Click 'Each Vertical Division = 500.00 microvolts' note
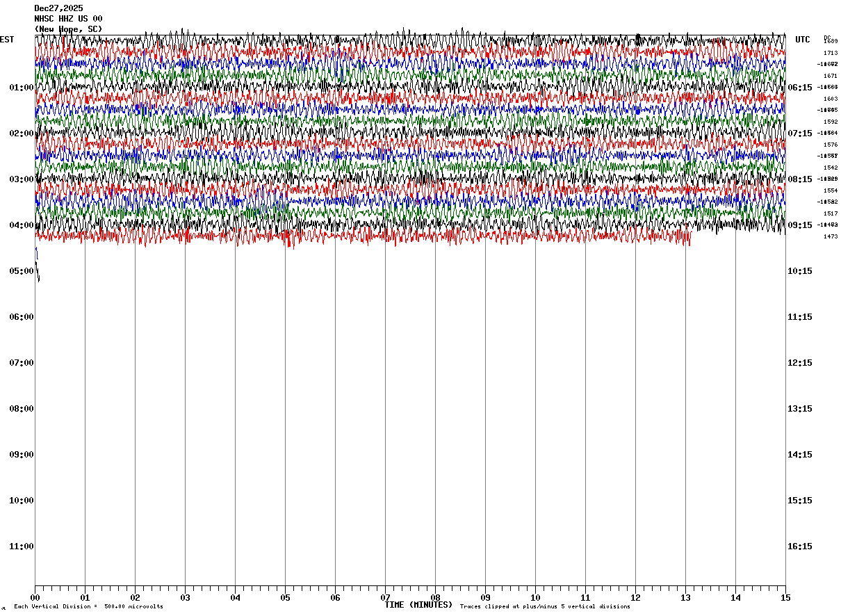The width and height of the screenshot is (841, 616). (x=88, y=607)
